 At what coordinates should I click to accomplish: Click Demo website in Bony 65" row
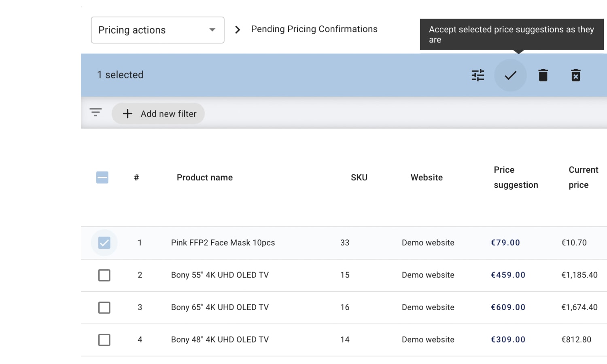pyautogui.click(x=428, y=307)
